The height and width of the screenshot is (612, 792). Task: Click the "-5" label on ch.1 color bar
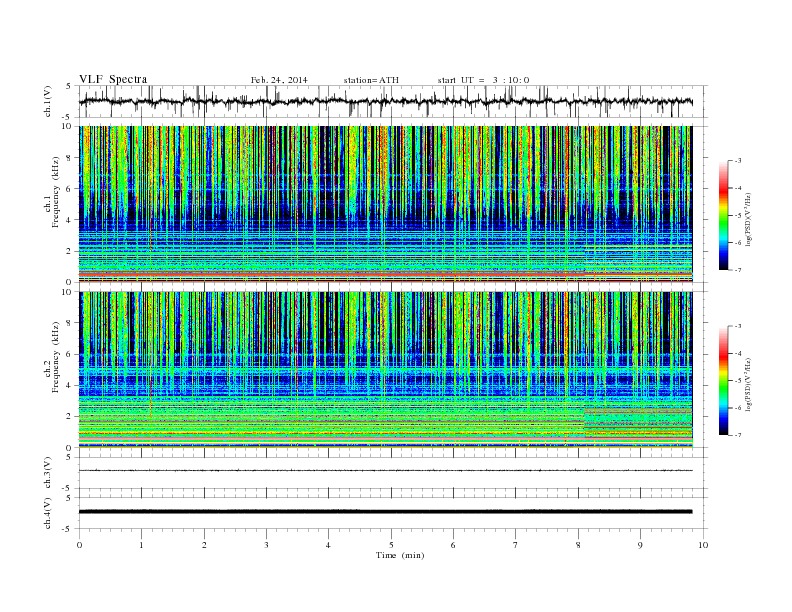click(x=738, y=216)
